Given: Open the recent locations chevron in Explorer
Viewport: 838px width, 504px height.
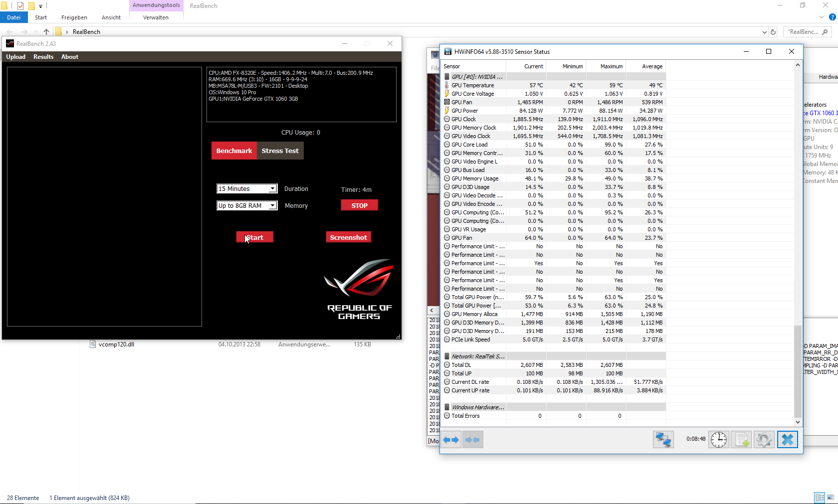Looking at the screenshot, I should click(36, 32).
